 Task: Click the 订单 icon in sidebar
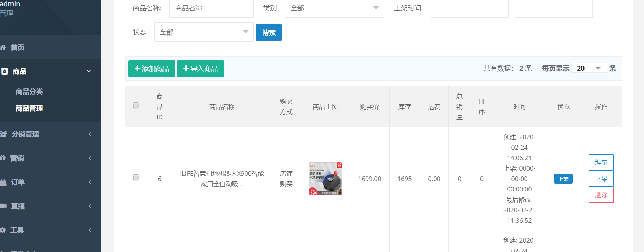pos(3,182)
